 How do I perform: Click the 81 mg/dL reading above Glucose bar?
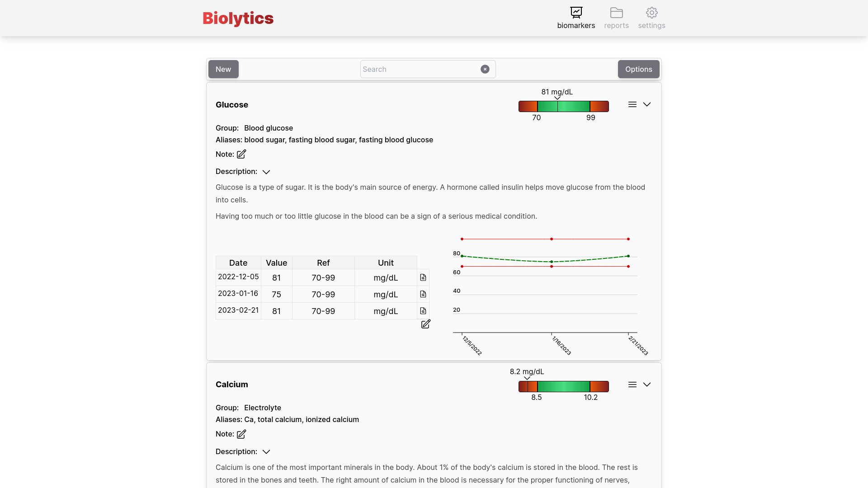point(557,92)
